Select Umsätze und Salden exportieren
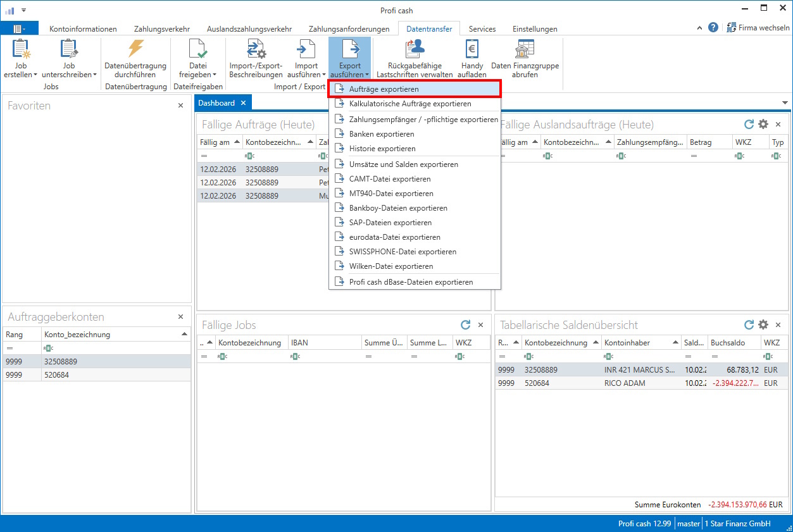The image size is (793, 532). pyautogui.click(x=404, y=164)
